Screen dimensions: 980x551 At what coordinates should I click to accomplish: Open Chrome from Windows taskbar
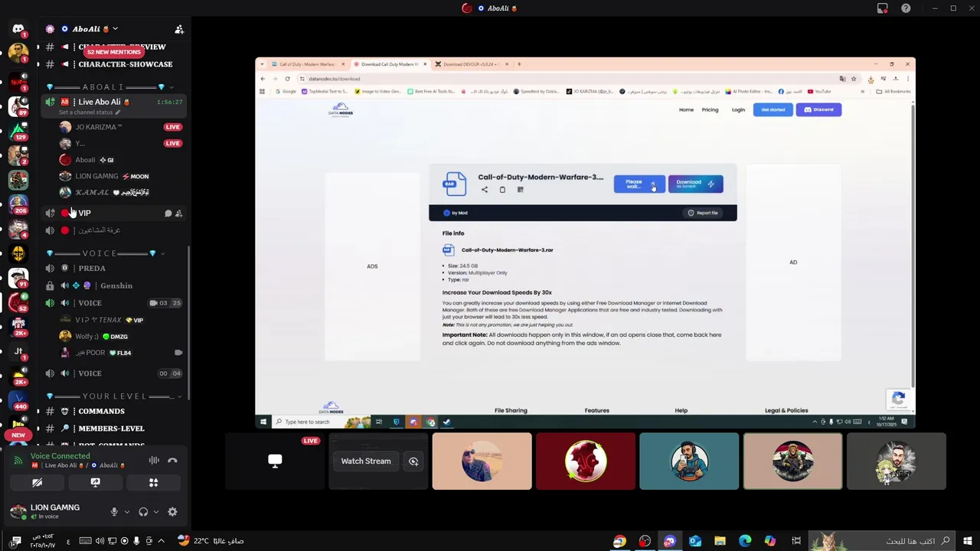coord(619,541)
